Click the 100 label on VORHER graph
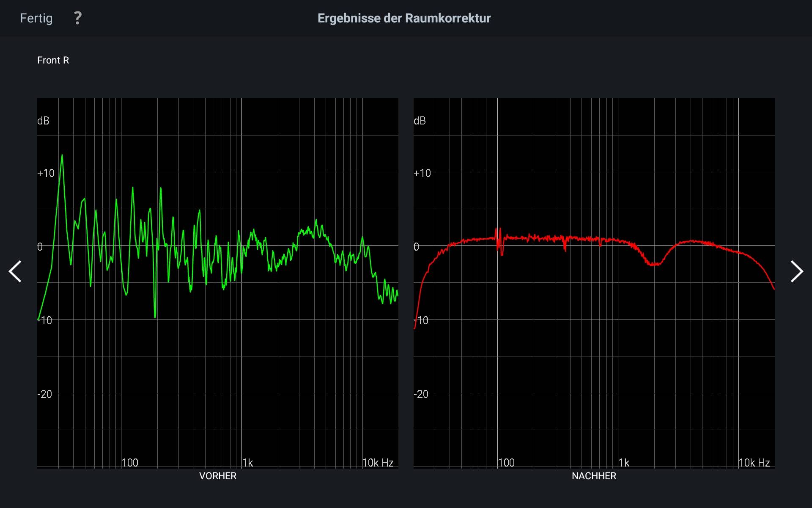The height and width of the screenshot is (508, 812). point(130,463)
